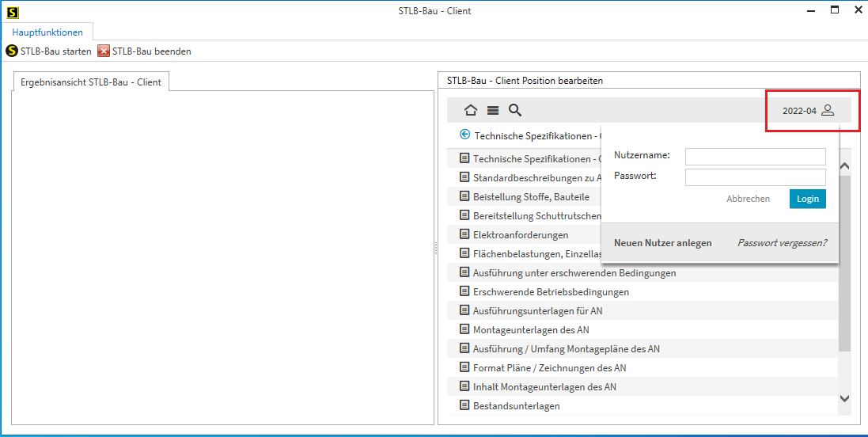Click the Abbrechen button

[748, 199]
